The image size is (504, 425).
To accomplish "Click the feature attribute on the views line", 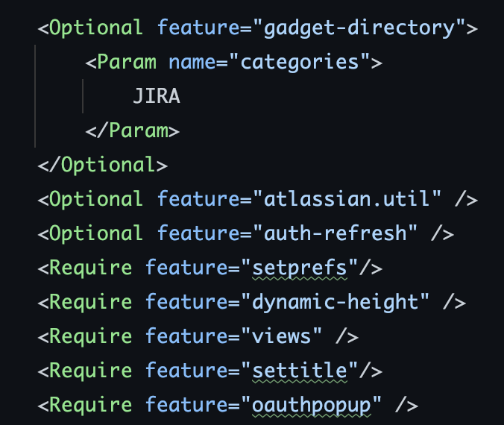I will pyautogui.click(x=186, y=336).
